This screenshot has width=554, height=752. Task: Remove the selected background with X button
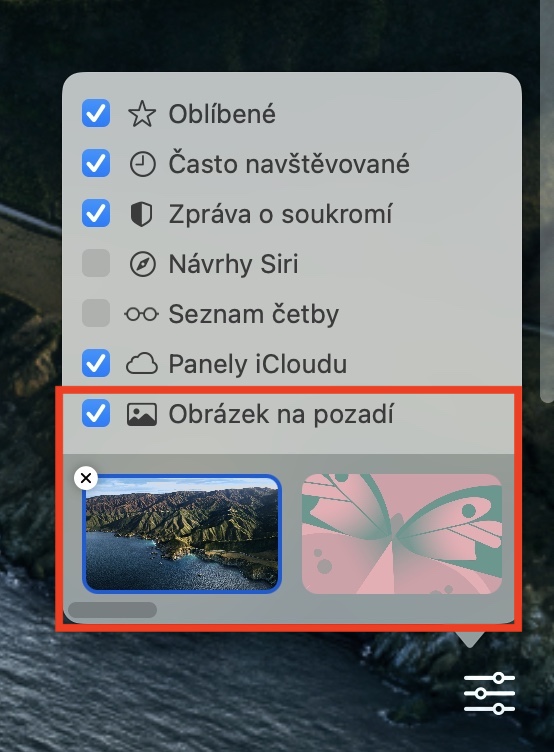coord(86,478)
